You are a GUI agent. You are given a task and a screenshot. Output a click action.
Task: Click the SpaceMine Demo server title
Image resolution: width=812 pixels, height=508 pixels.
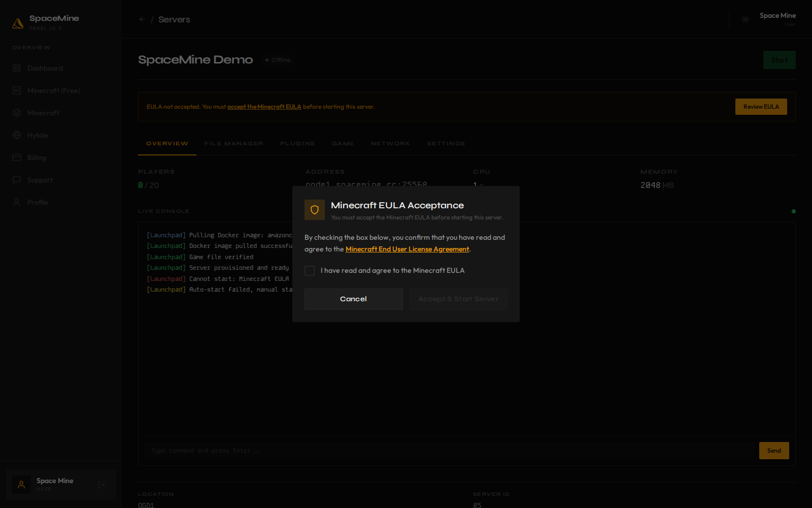point(195,60)
